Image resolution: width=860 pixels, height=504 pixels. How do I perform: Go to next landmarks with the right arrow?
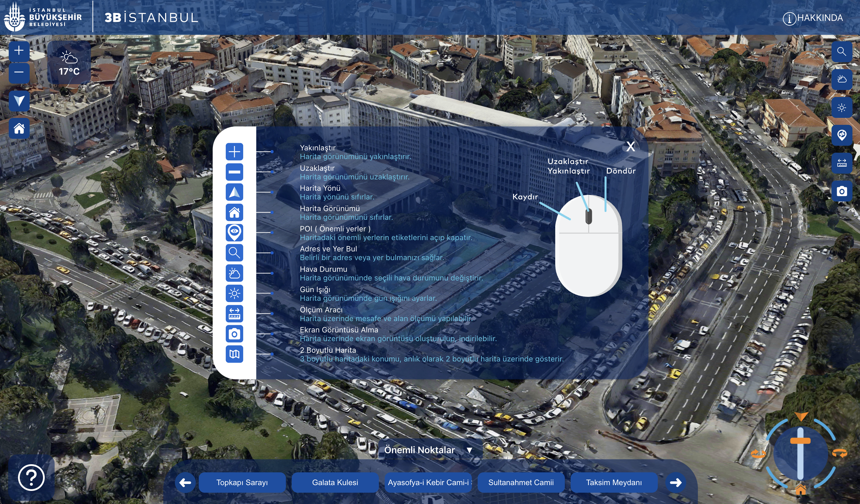(x=676, y=483)
